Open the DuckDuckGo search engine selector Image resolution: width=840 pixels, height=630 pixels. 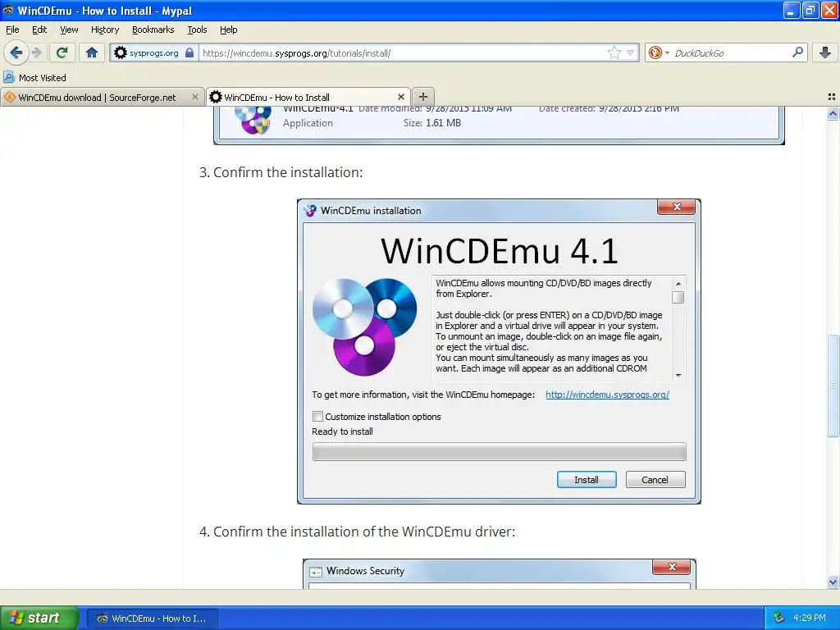click(x=659, y=52)
